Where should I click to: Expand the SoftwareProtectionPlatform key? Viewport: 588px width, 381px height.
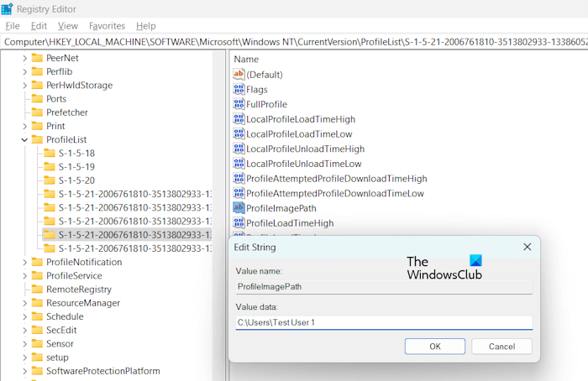tap(24, 371)
